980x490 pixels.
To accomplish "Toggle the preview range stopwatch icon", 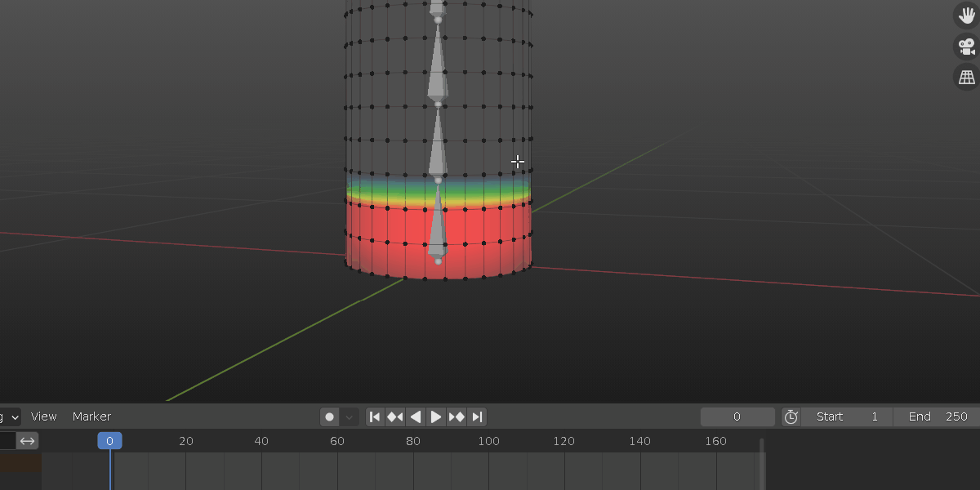I will pos(791,416).
